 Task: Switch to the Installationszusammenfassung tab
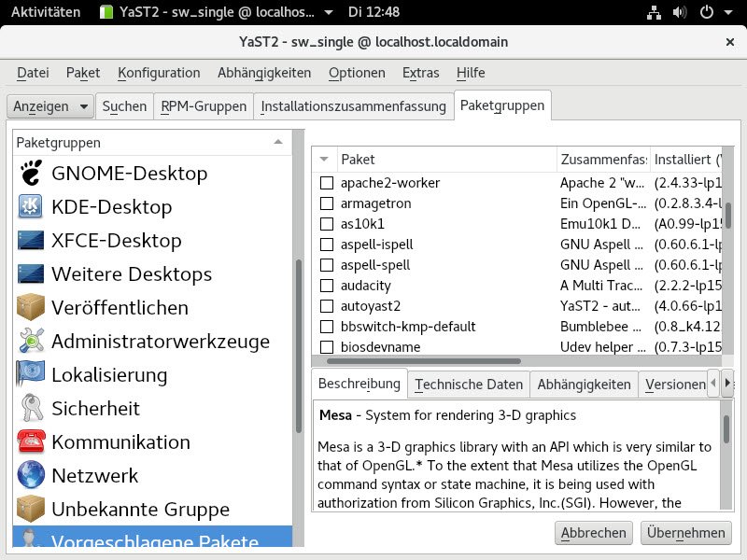tap(354, 106)
